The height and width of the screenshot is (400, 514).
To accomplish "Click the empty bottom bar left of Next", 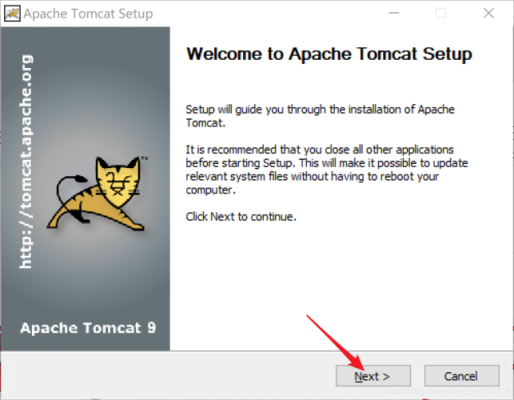I will pos(167,375).
